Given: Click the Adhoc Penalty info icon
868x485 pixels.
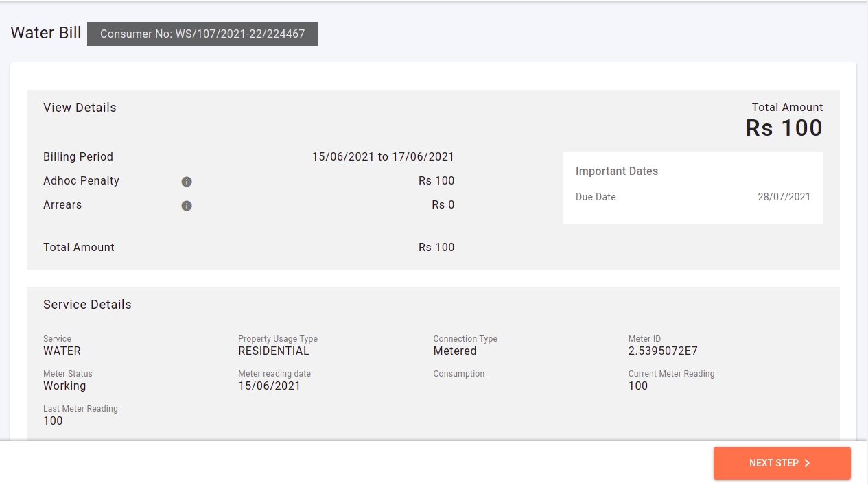Looking at the screenshot, I should pos(187,182).
